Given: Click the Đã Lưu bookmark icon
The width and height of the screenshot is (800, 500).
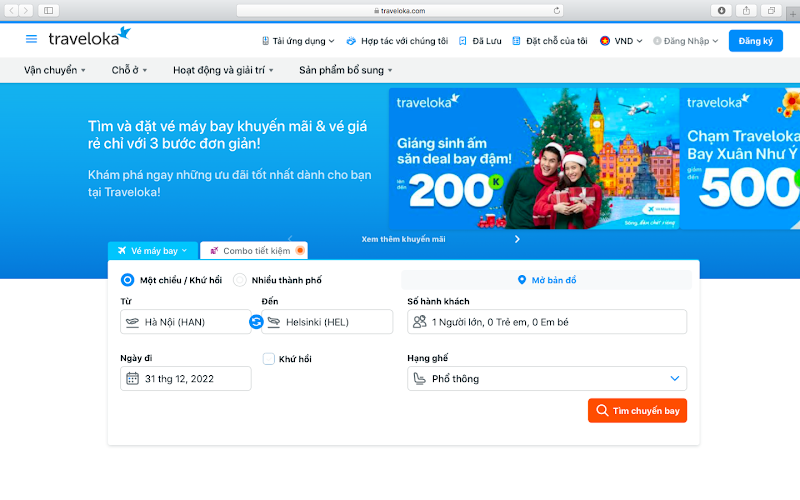Looking at the screenshot, I should click(x=463, y=41).
